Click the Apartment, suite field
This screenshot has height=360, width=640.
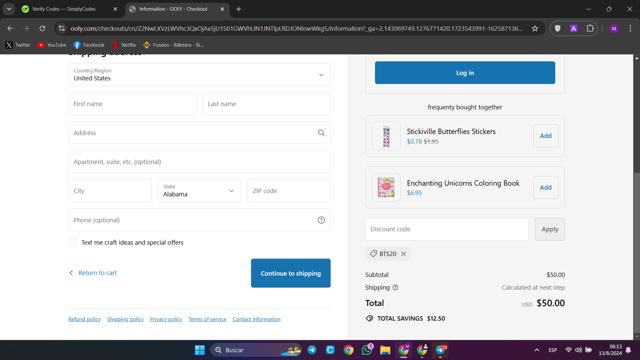click(x=199, y=162)
